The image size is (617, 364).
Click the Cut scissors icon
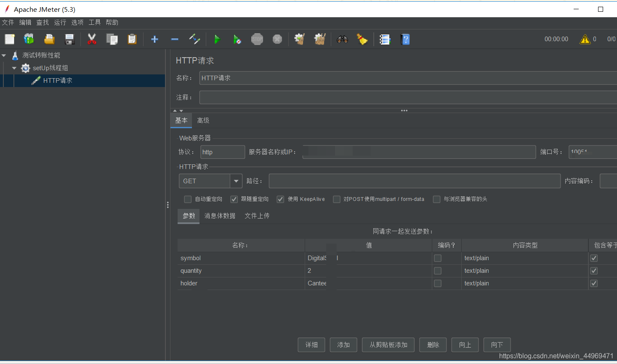click(92, 39)
